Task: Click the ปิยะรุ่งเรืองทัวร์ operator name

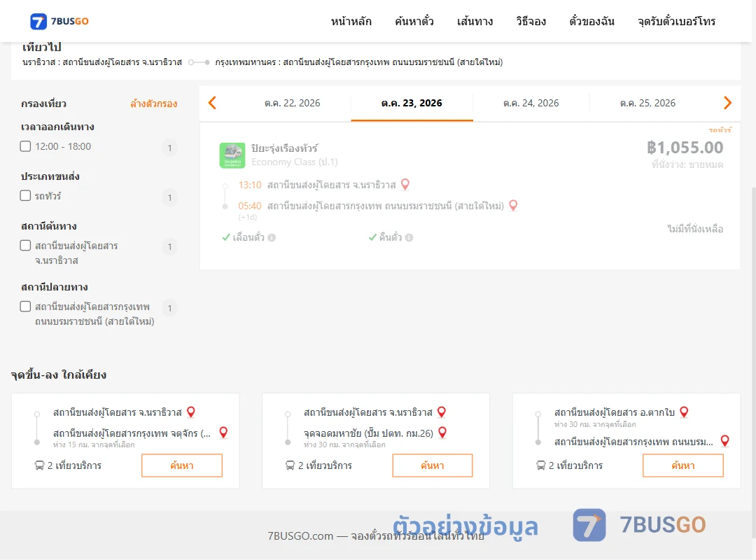Action: [x=284, y=148]
